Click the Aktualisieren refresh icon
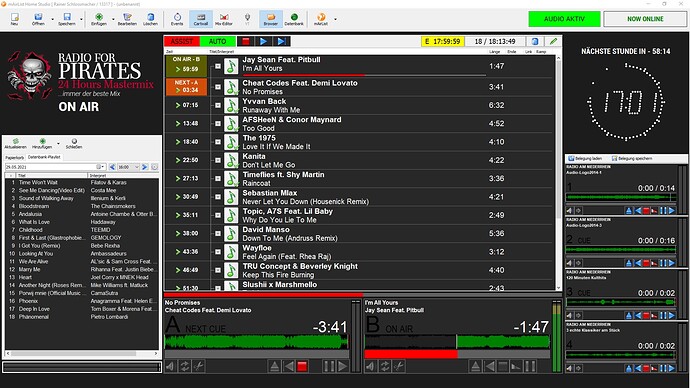This screenshot has height=388, width=690. 15,143
